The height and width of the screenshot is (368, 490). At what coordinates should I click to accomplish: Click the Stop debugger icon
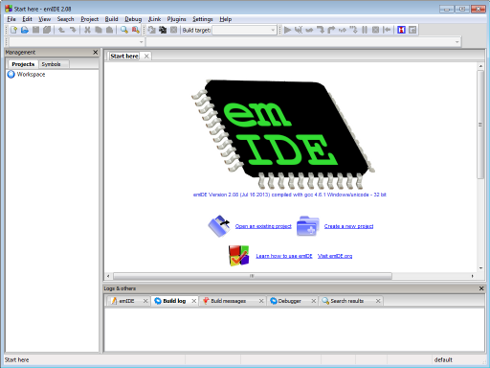(376, 30)
